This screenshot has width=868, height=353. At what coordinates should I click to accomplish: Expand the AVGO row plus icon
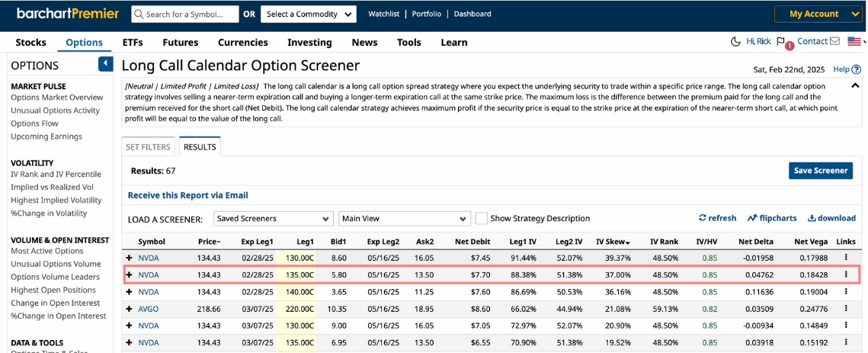130,309
